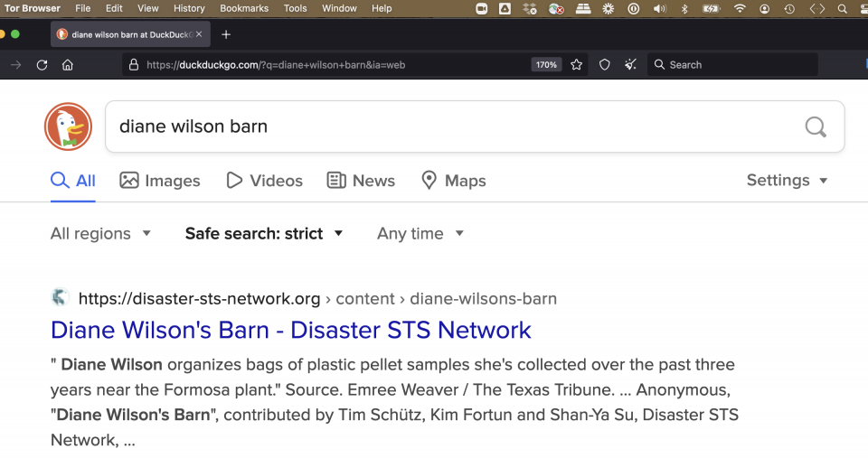Select the All results tab
868x468 pixels.
[x=73, y=181]
